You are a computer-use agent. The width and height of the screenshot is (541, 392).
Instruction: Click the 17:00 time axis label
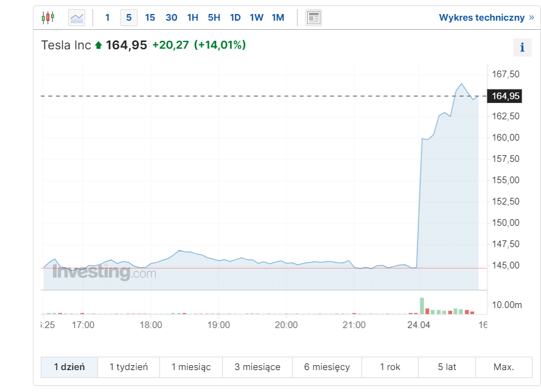pos(83,325)
